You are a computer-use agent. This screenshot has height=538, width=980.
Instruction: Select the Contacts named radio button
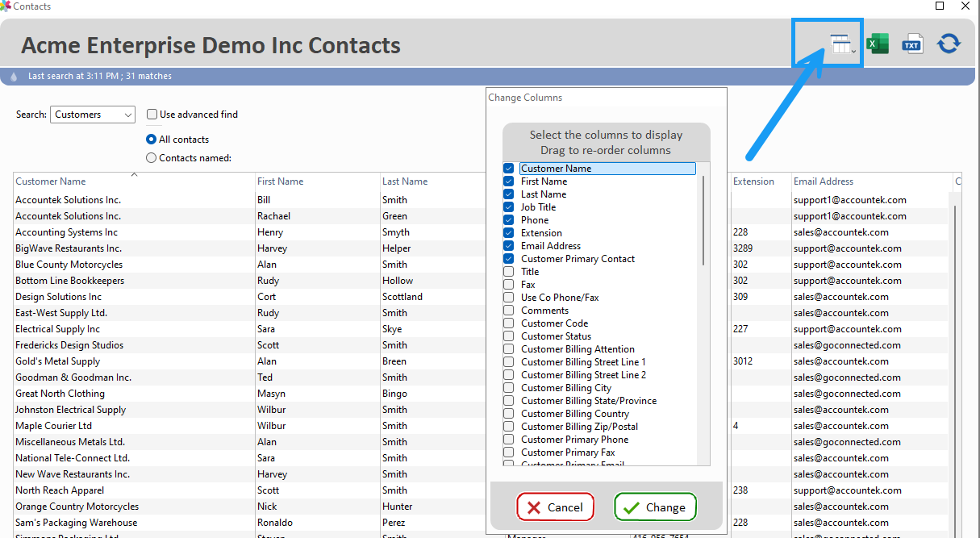151,158
